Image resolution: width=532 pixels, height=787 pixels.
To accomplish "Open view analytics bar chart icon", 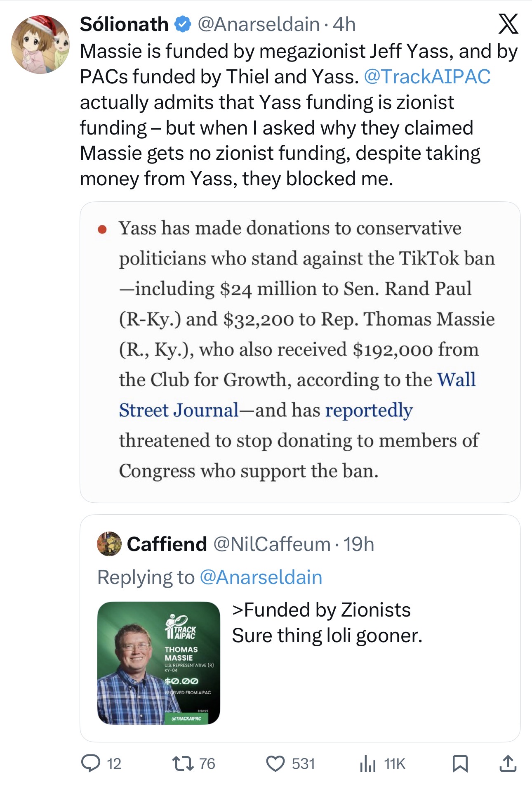I will (367, 763).
